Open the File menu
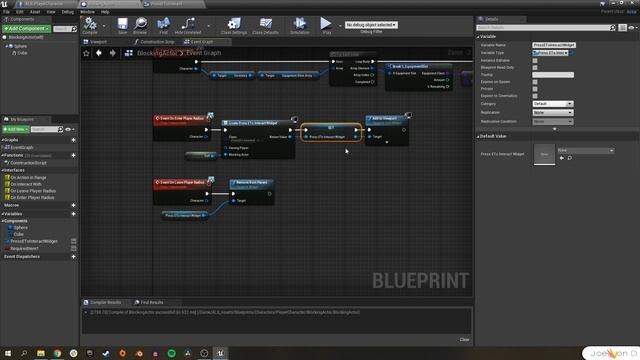 tap(6, 12)
